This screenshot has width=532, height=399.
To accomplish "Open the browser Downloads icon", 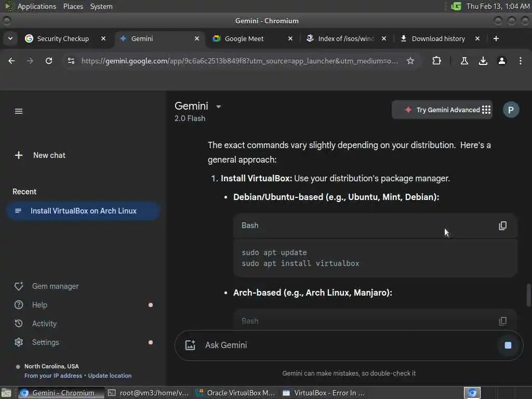I will point(483,61).
